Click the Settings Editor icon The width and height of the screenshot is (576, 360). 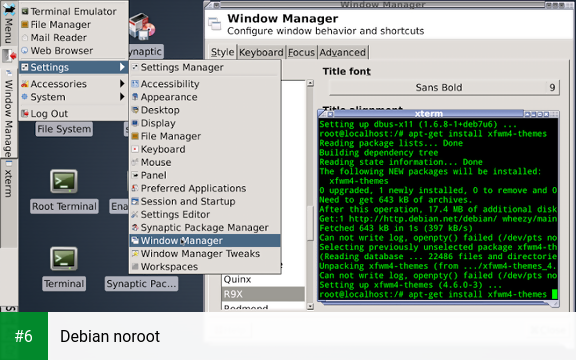click(x=135, y=215)
